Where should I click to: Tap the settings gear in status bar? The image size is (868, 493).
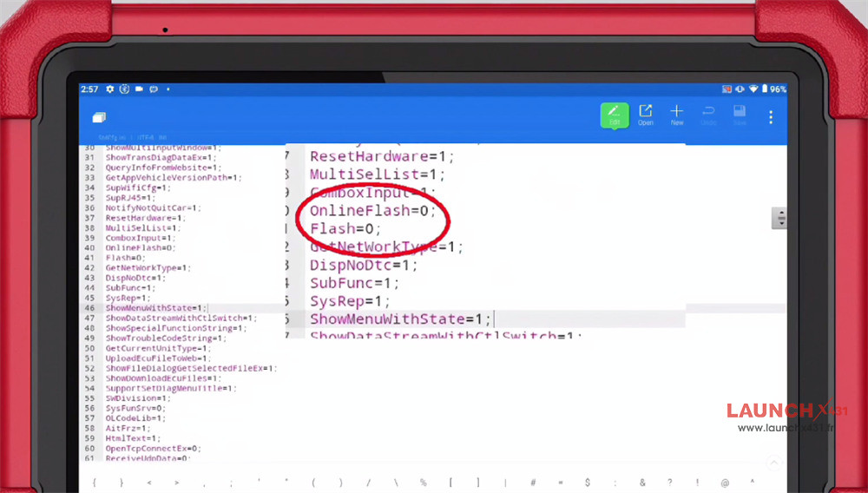pyautogui.click(x=110, y=89)
